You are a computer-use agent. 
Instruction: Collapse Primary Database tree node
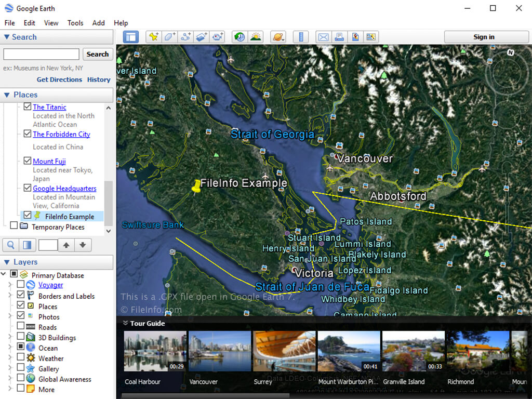[x=4, y=273]
